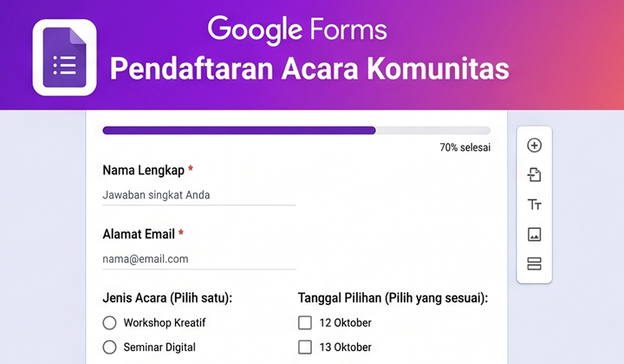The width and height of the screenshot is (624, 364).
Task: Select the Seminar Digital radio option
Action: [x=109, y=348]
